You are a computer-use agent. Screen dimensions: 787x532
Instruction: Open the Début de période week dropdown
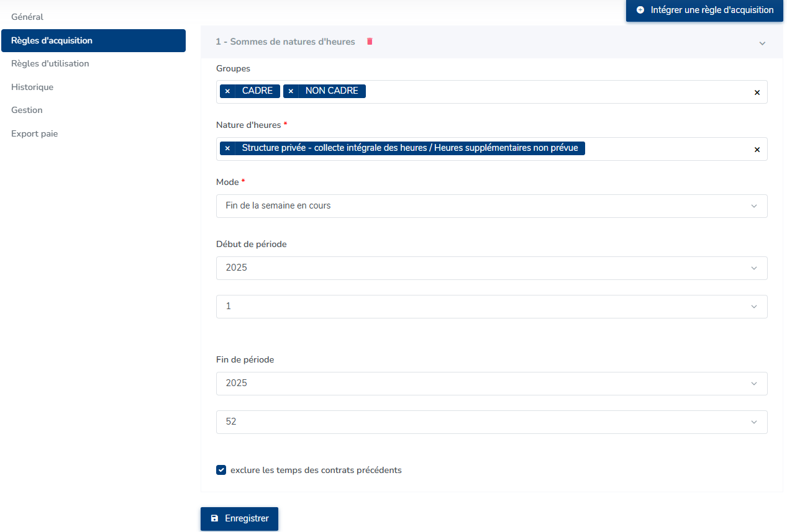[x=491, y=306]
